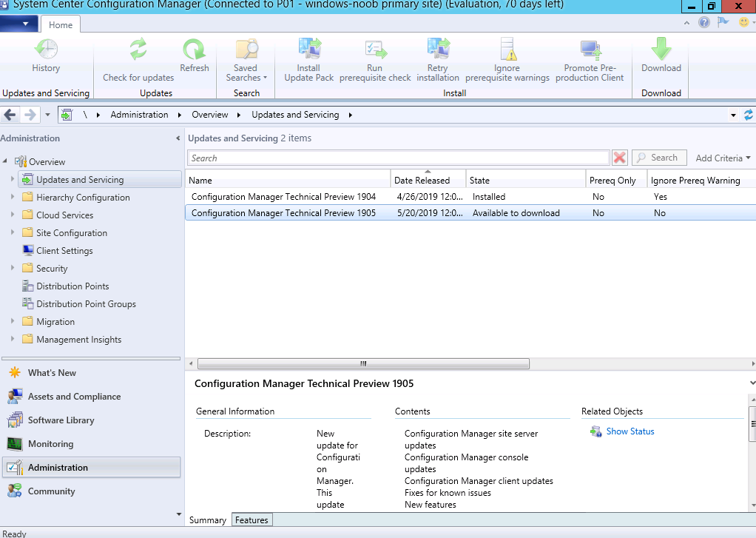Expand the Migration folder

(13, 321)
